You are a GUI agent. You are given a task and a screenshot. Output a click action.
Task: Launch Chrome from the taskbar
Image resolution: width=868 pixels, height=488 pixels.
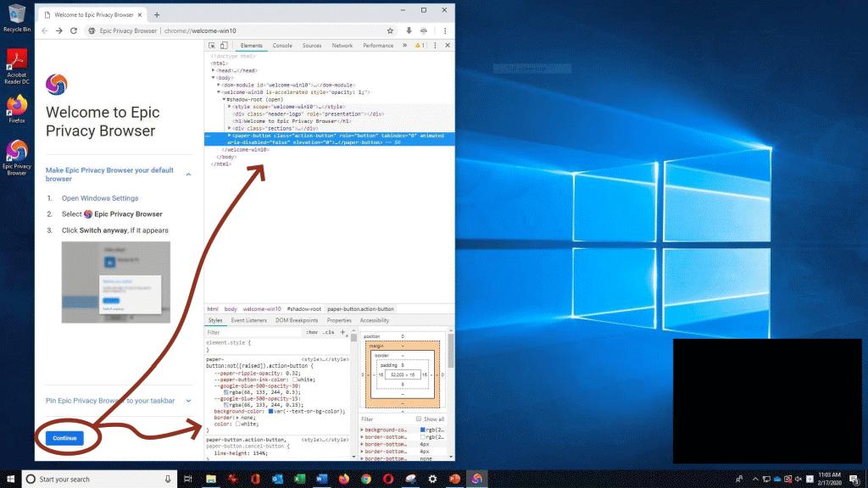click(366, 480)
